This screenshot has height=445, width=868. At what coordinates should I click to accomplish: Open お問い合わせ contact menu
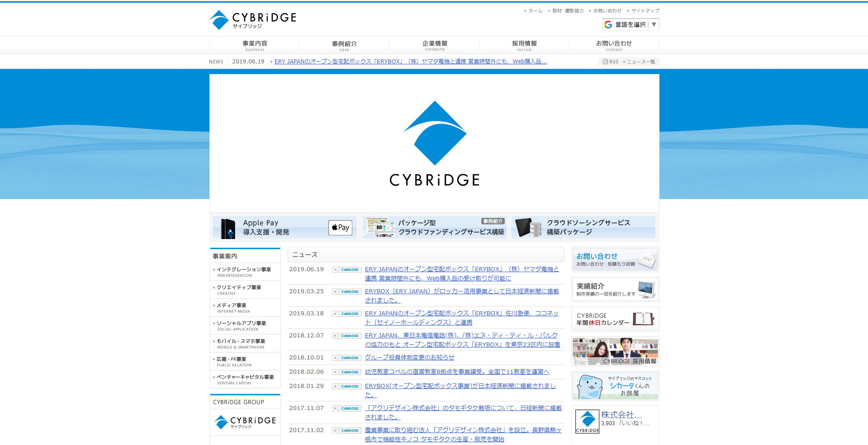[x=614, y=46]
